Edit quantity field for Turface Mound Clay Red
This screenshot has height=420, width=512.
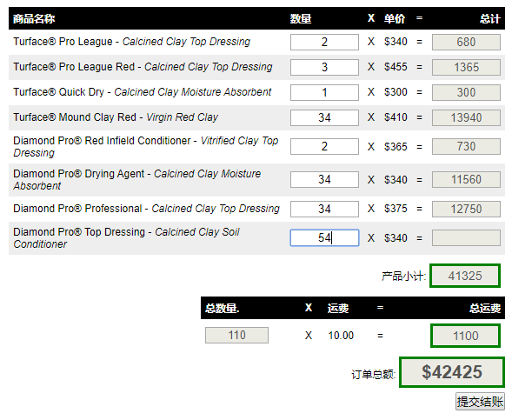pyautogui.click(x=324, y=117)
